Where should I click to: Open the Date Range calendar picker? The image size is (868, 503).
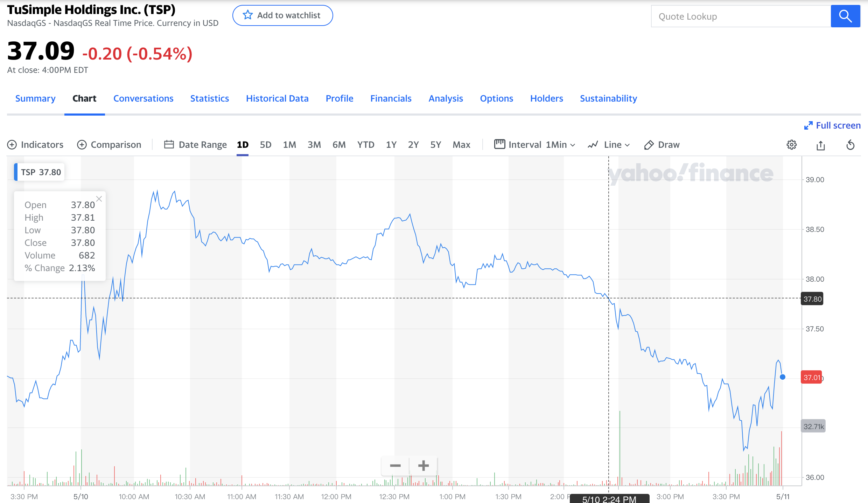(195, 145)
